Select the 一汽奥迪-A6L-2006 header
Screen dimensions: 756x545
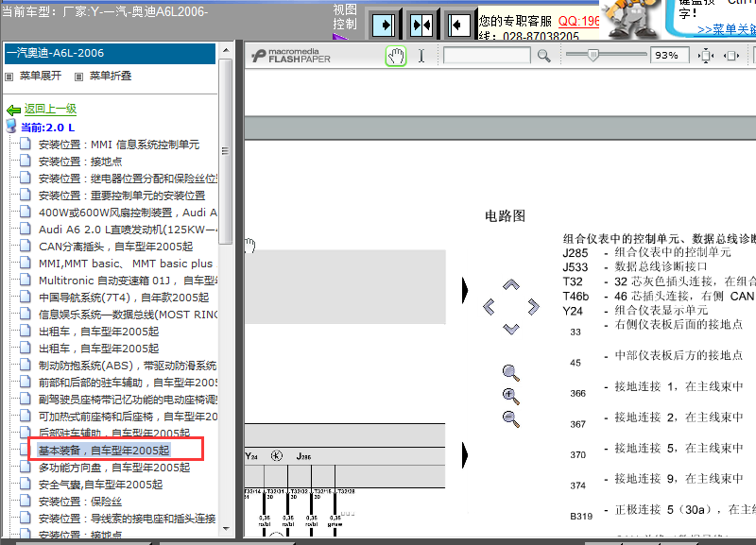coord(110,54)
